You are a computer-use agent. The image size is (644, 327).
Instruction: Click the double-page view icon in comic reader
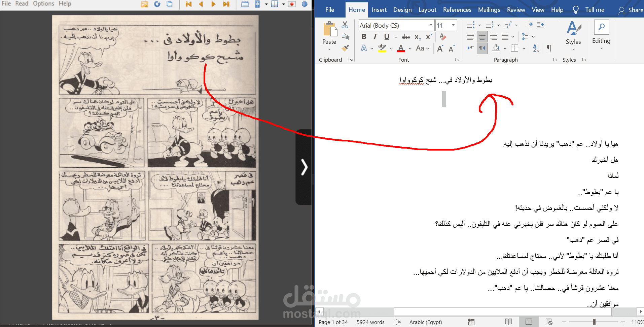[x=275, y=4]
